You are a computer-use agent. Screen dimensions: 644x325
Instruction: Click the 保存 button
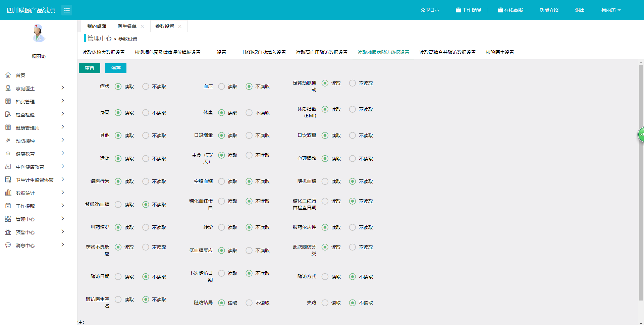point(116,68)
